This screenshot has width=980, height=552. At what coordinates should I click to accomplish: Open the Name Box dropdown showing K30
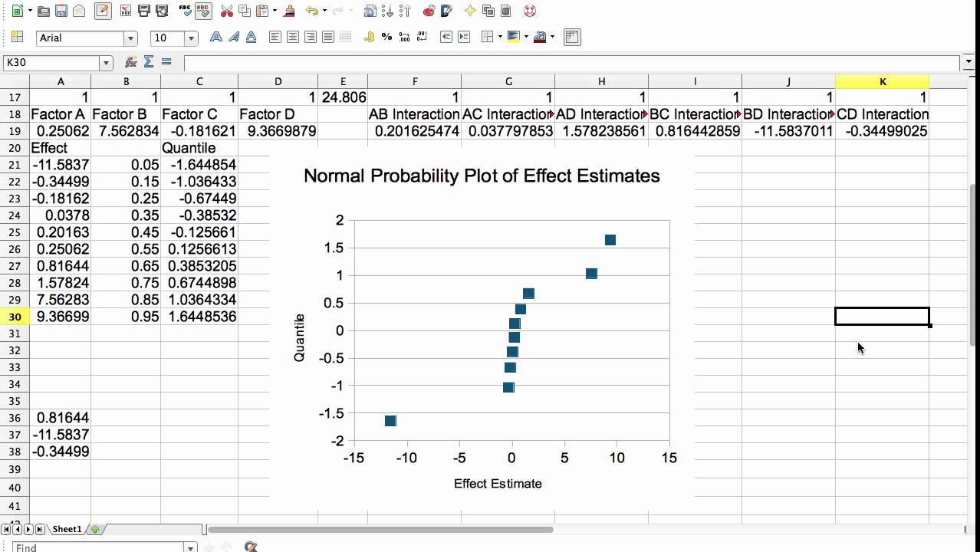(107, 63)
